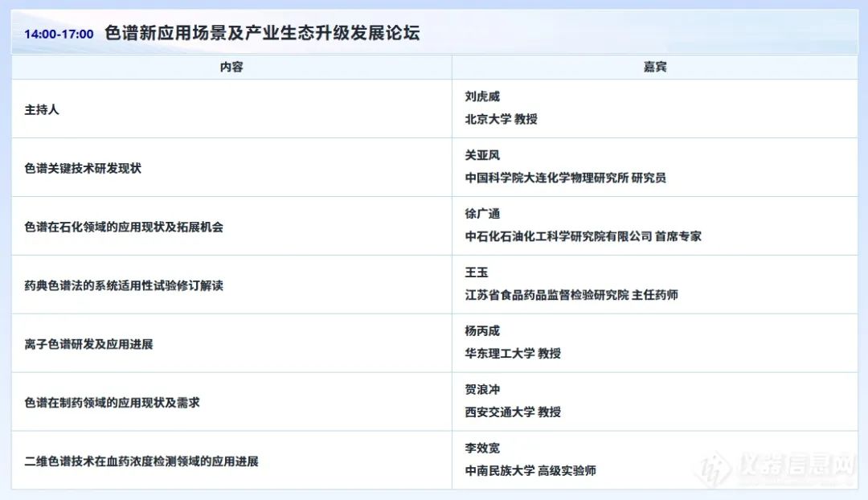Click the forum time 14:00-17:00
This screenshot has height=500, width=868.
click(x=59, y=34)
